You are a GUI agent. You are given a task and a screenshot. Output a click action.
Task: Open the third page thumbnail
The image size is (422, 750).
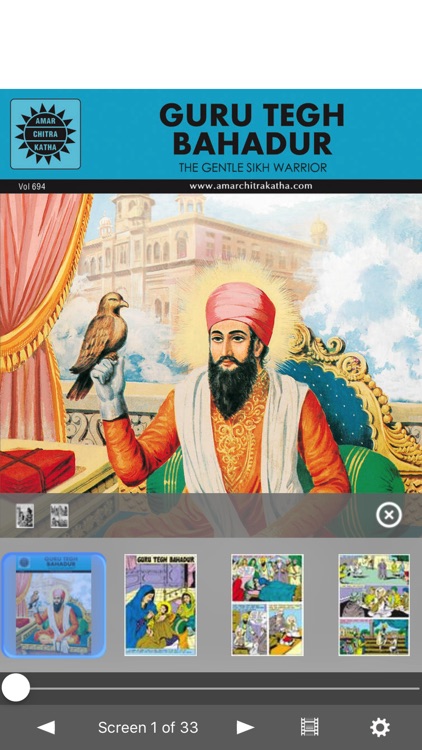point(267,605)
